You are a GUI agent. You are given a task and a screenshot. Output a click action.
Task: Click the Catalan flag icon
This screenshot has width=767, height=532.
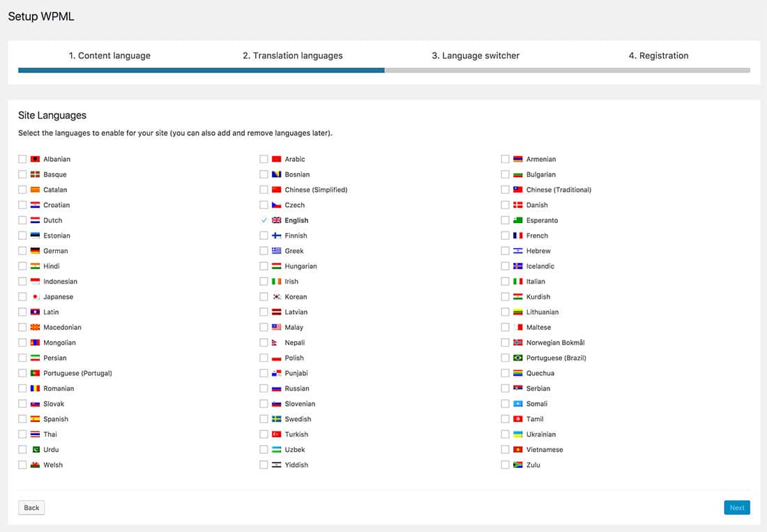tap(35, 190)
